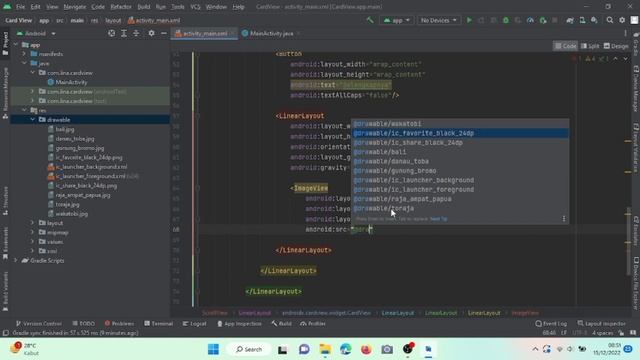Collapse the drawable folder

click(x=32, y=120)
